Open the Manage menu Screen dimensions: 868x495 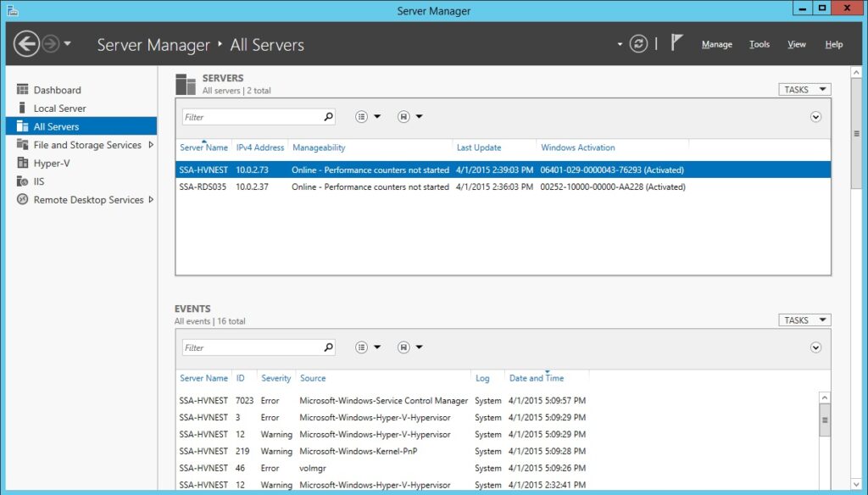tap(717, 44)
